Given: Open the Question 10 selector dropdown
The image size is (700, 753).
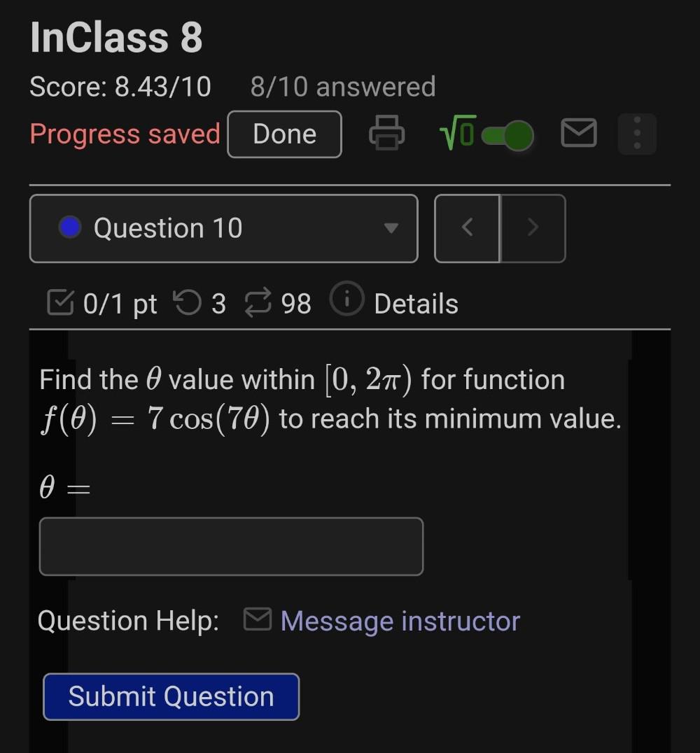Looking at the screenshot, I should pyautogui.click(x=390, y=228).
